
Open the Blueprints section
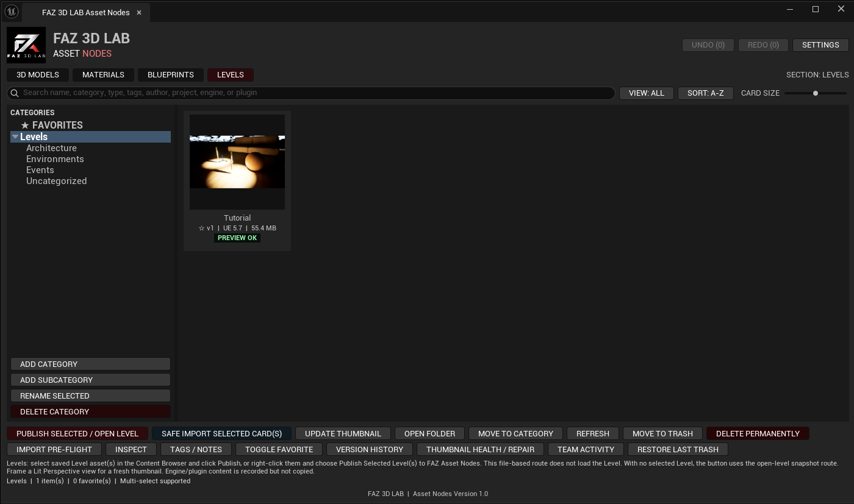[171, 75]
